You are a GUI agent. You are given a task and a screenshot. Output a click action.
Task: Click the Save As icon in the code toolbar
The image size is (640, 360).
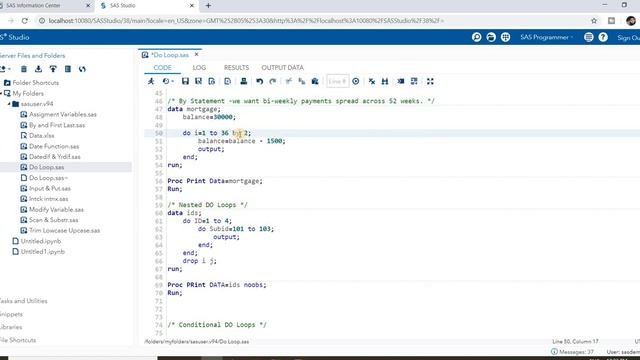click(198, 81)
